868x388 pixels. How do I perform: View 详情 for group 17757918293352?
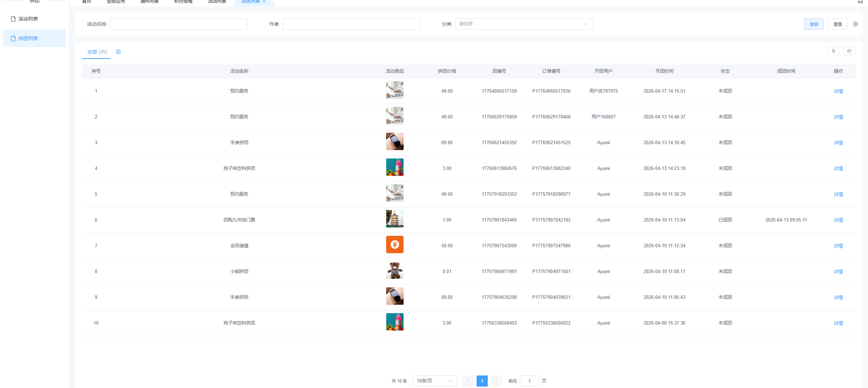(x=838, y=194)
